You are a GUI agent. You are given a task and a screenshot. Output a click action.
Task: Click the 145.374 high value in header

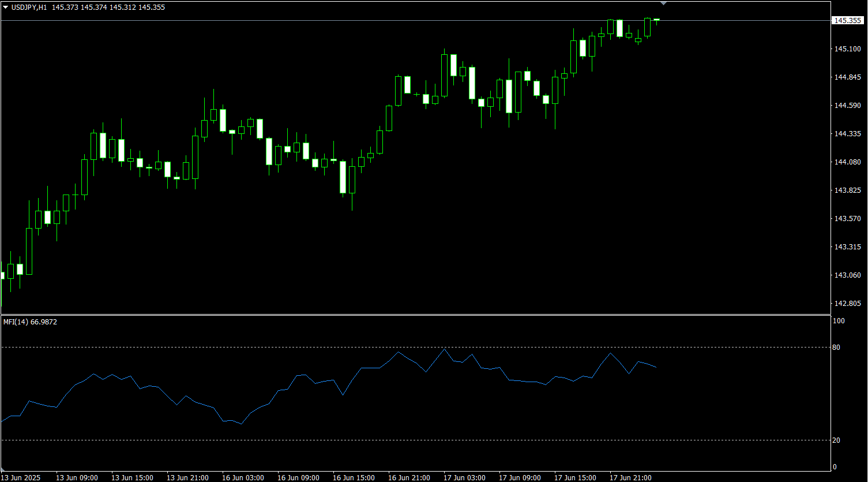pyautogui.click(x=93, y=8)
